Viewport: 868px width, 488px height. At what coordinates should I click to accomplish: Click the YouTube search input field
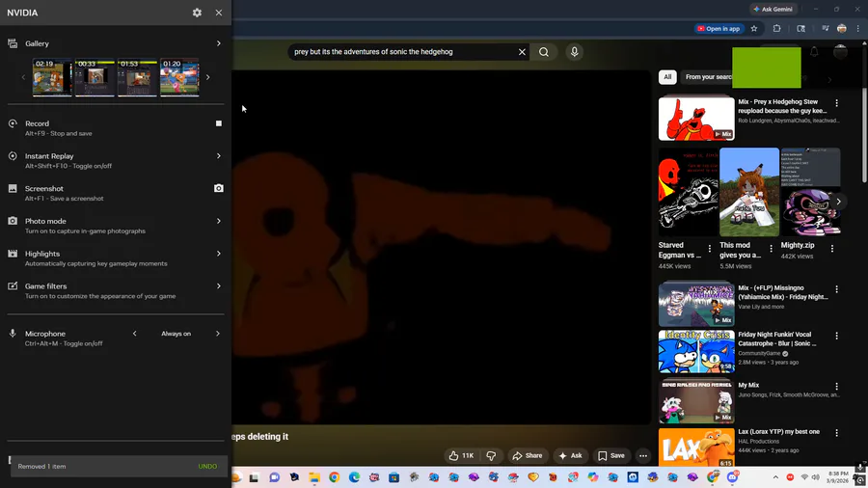[403, 52]
